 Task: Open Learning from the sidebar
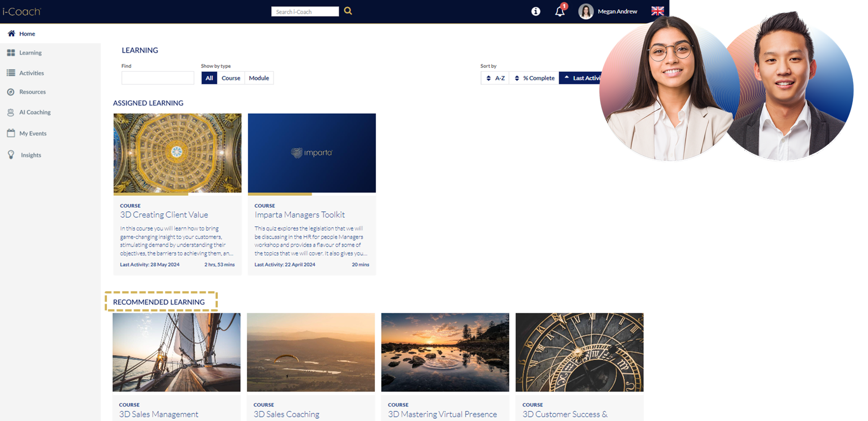pyautogui.click(x=30, y=53)
